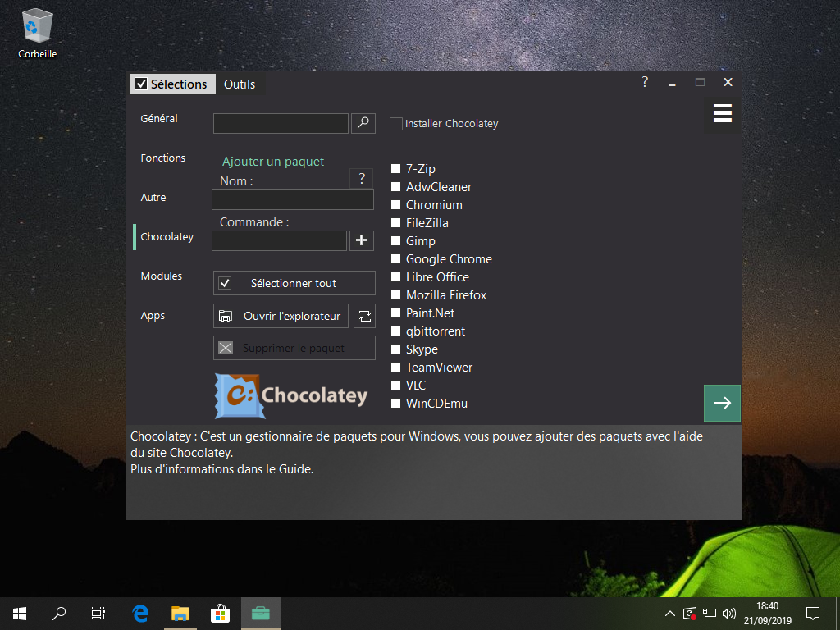Check the TeamViewer package
The width and height of the screenshot is (840, 630).
(x=396, y=367)
